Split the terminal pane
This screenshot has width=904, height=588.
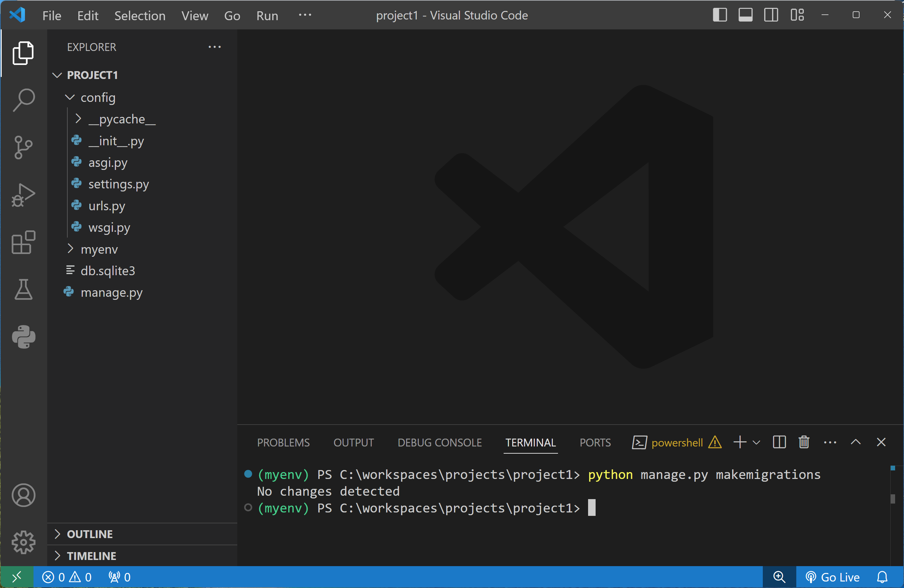coord(779,442)
